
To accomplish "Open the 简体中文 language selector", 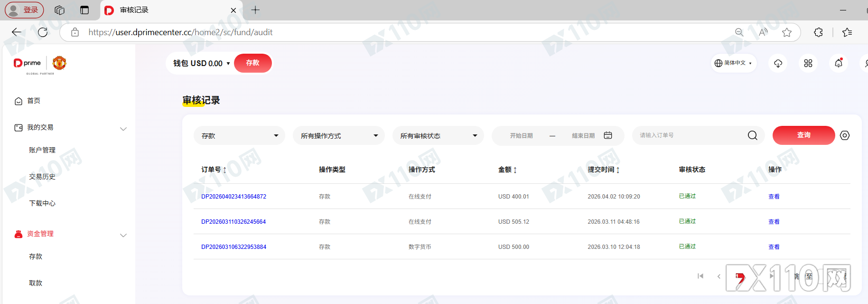I will tap(733, 63).
